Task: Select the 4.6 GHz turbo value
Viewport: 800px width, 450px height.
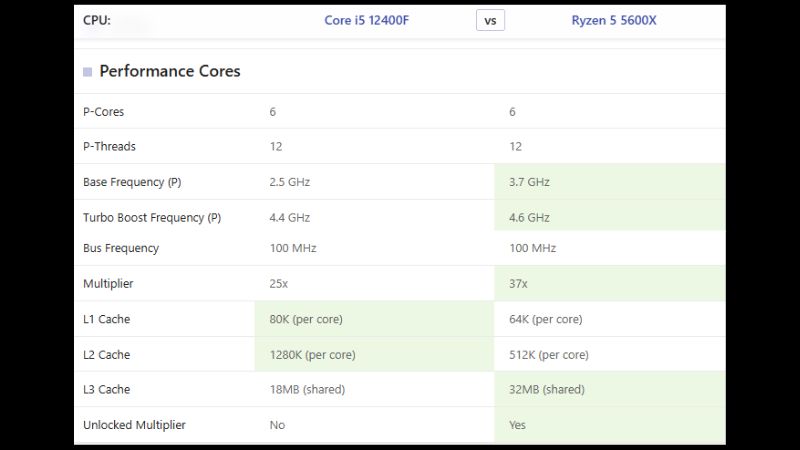Action: pos(529,218)
